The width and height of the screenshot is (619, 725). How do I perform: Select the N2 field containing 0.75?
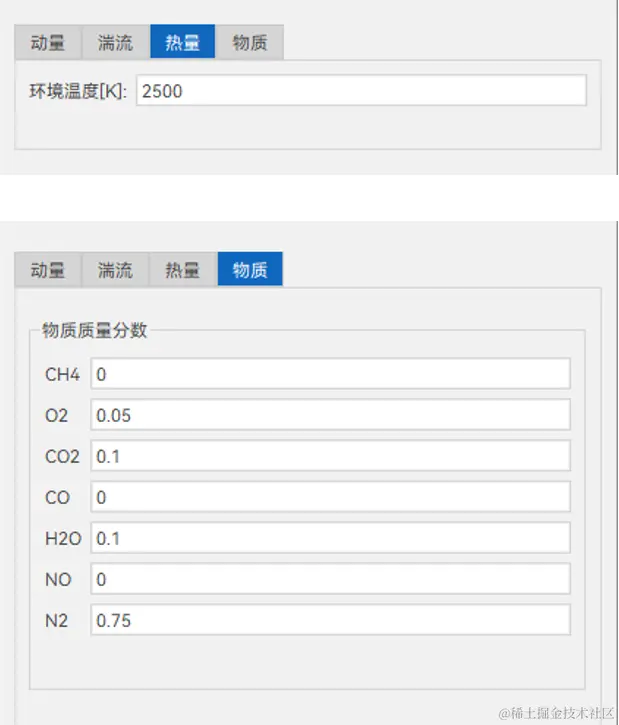click(x=331, y=620)
